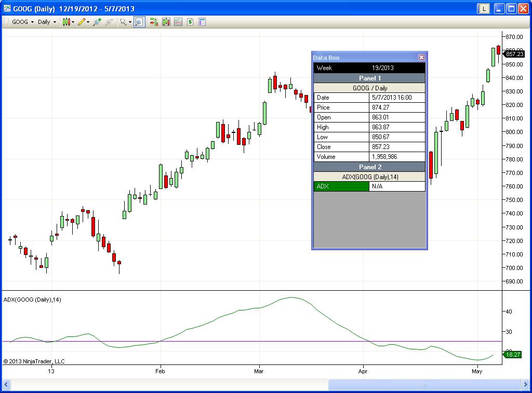
Task: Select the pointer cursor tool icon
Action: pyautogui.click(x=124, y=22)
